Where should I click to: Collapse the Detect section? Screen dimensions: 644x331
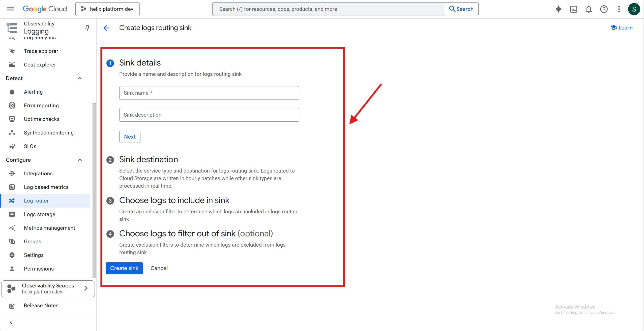point(80,78)
